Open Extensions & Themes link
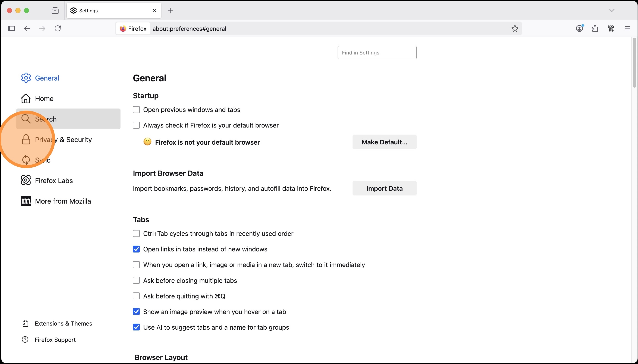This screenshot has height=364, width=638. (57, 323)
